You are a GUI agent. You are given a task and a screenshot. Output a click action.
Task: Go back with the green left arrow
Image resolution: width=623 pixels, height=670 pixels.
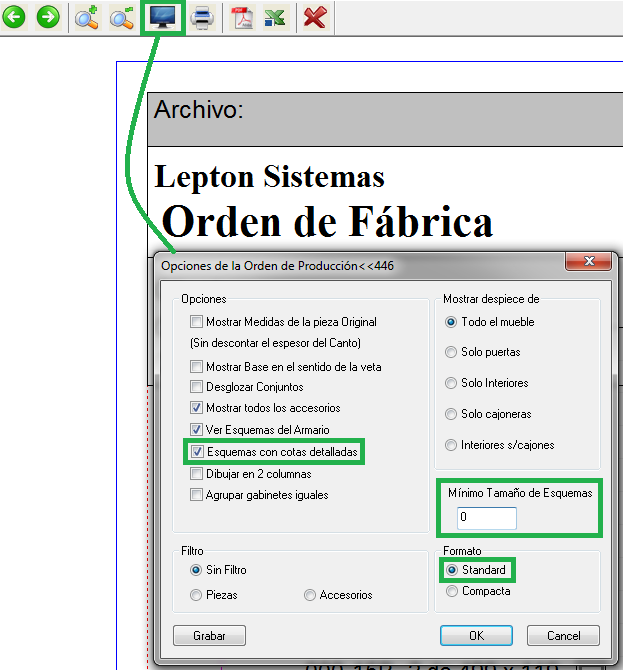coord(14,17)
